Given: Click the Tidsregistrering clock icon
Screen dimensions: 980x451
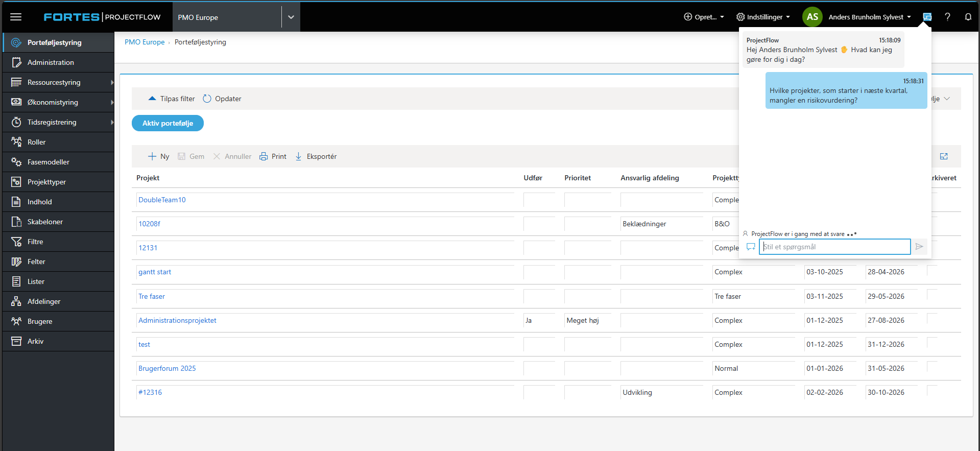Looking at the screenshot, I should 16,122.
